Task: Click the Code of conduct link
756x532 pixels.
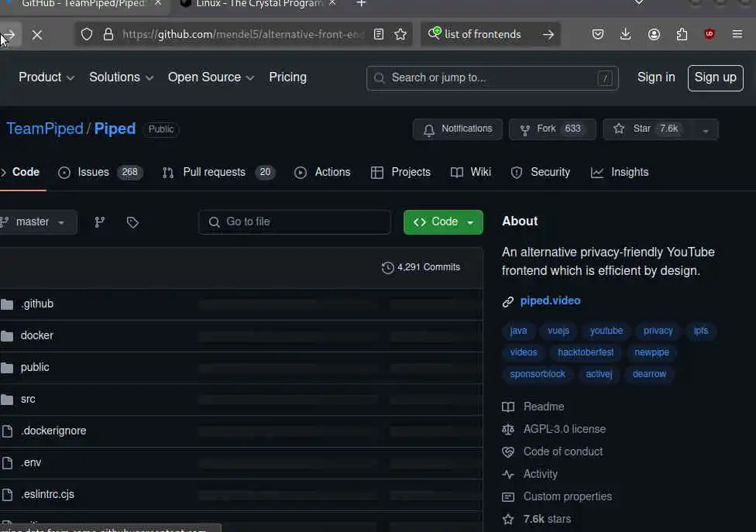Action: point(562,451)
